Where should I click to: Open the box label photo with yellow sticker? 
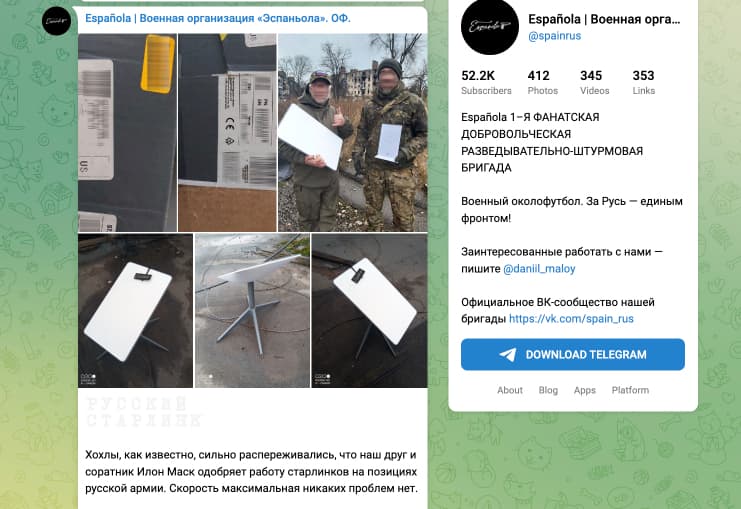click(128, 132)
